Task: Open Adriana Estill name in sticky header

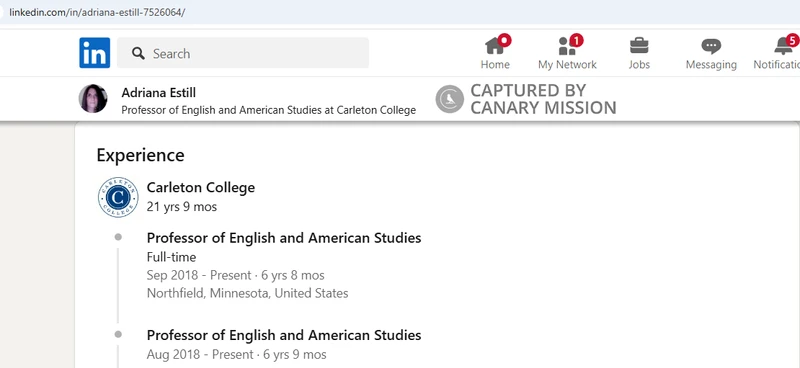Action: coord(159,93)
